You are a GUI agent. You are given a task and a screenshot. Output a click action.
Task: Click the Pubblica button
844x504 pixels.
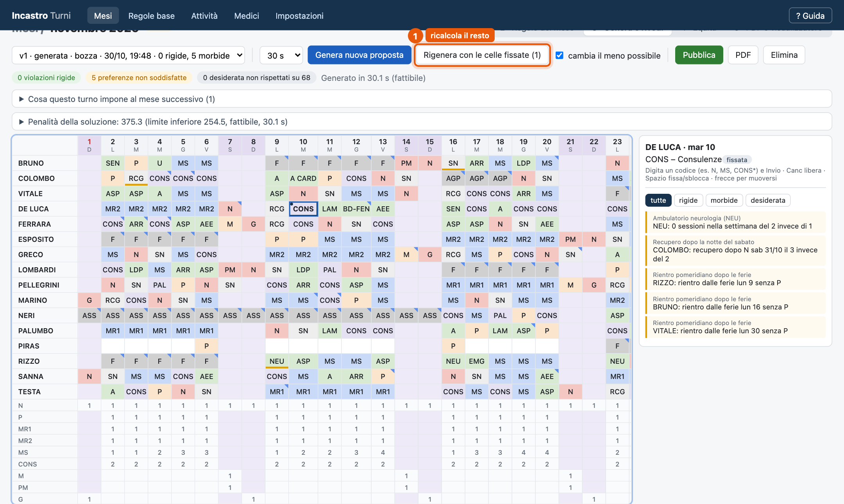pos(699,55)
